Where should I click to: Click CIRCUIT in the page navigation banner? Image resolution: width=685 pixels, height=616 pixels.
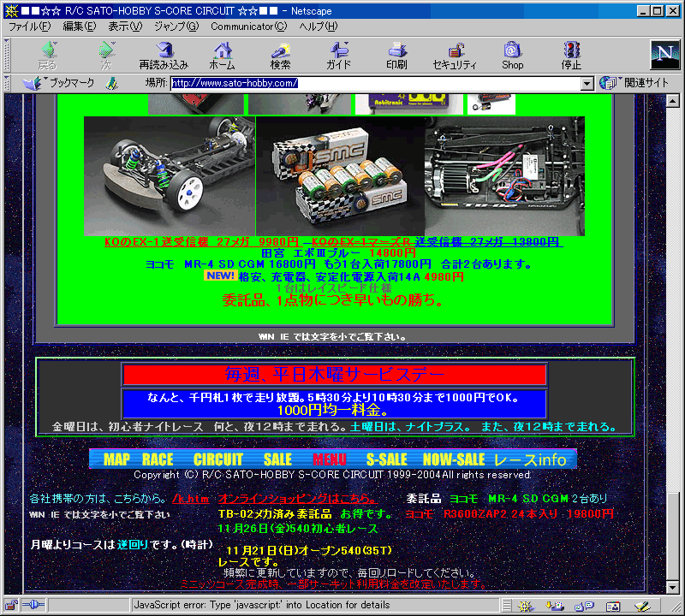click(x=218, y=459)
